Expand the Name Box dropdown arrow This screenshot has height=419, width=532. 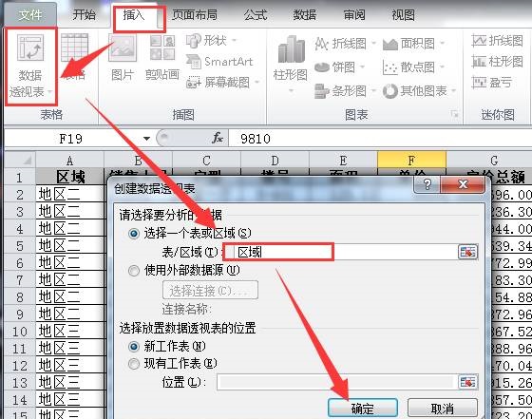(x=146, y=139)
